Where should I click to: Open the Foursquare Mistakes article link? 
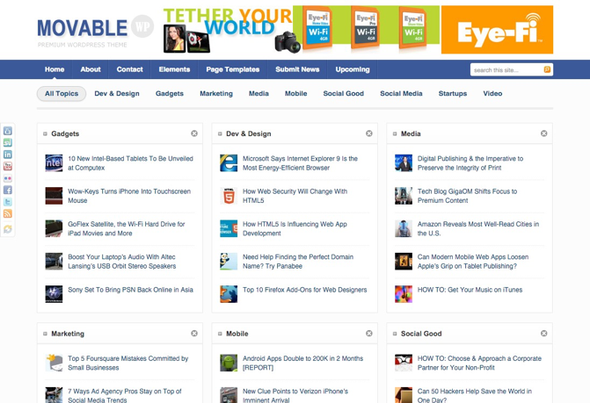(128, 363)
